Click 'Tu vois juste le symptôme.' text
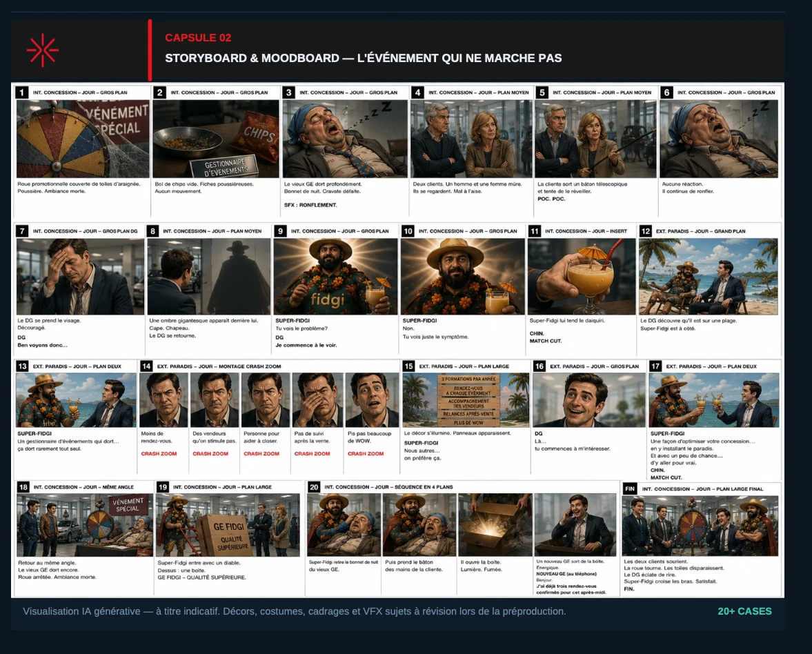Image resolution: width=812 pixels, height=654 pixels. click(435, 337)
